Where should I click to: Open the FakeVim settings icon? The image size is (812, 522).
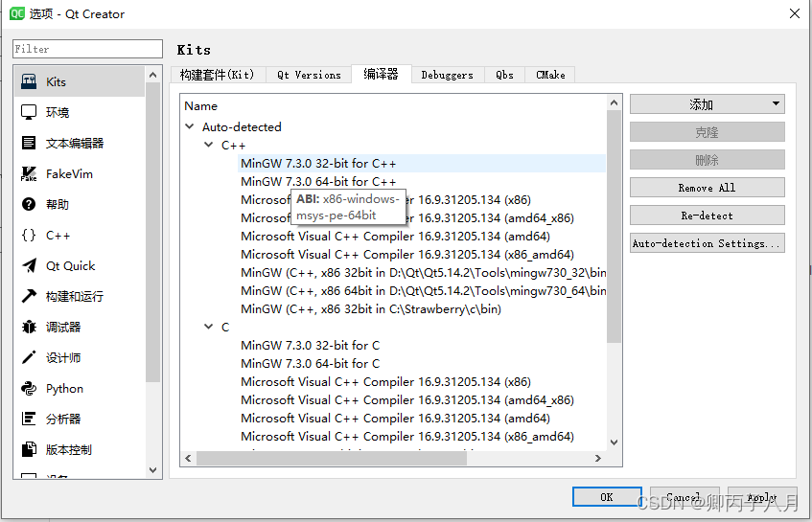pyautogui.click(x=29, y=173)
